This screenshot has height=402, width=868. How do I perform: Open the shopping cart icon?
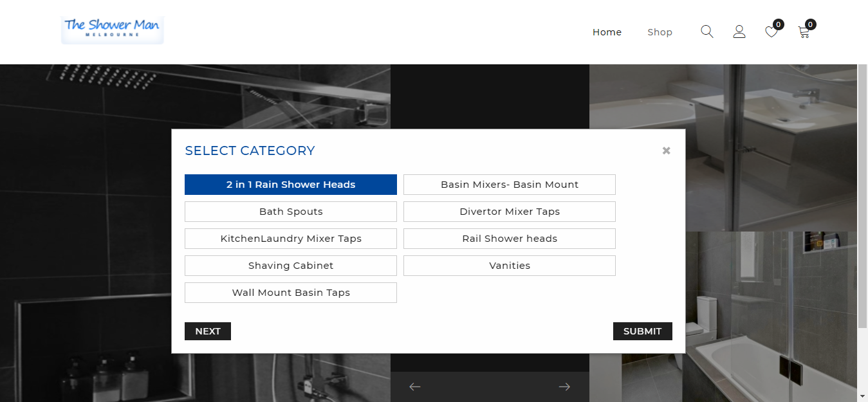point(804,32)
